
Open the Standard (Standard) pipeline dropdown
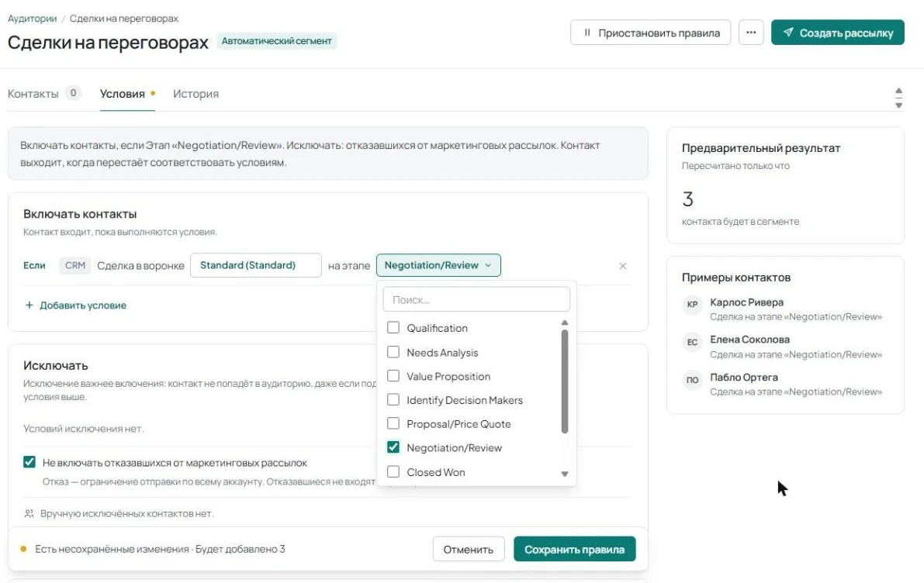tap(256, 265)
